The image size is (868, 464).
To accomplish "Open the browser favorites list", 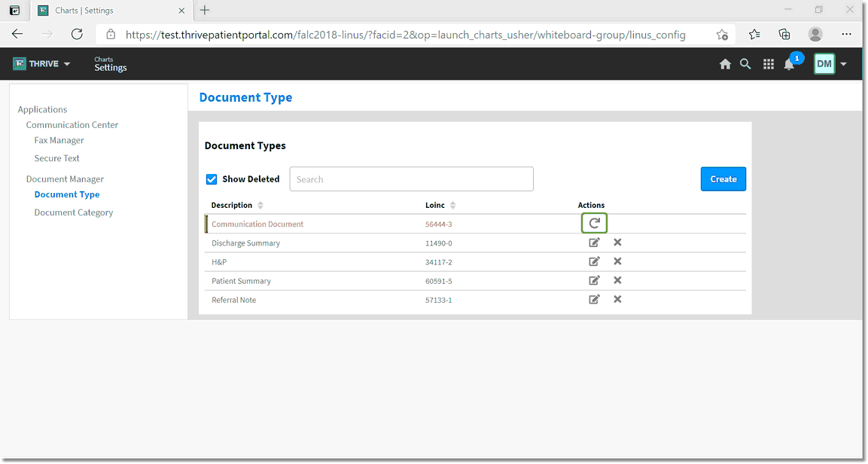I will click(x=754, y=35).
